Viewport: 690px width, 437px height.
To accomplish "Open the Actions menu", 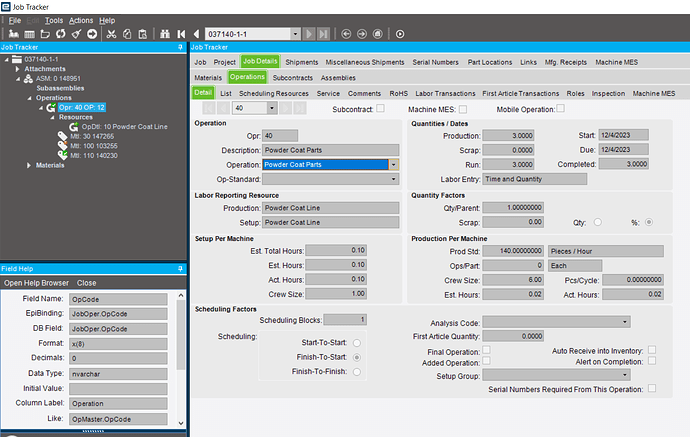I will (x=81, y=20).
